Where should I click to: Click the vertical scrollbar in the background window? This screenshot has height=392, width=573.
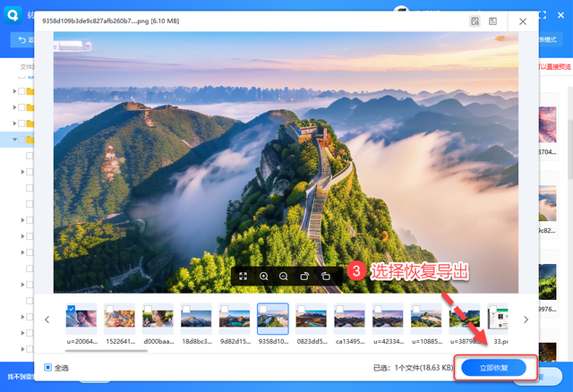tap(570, 149)
